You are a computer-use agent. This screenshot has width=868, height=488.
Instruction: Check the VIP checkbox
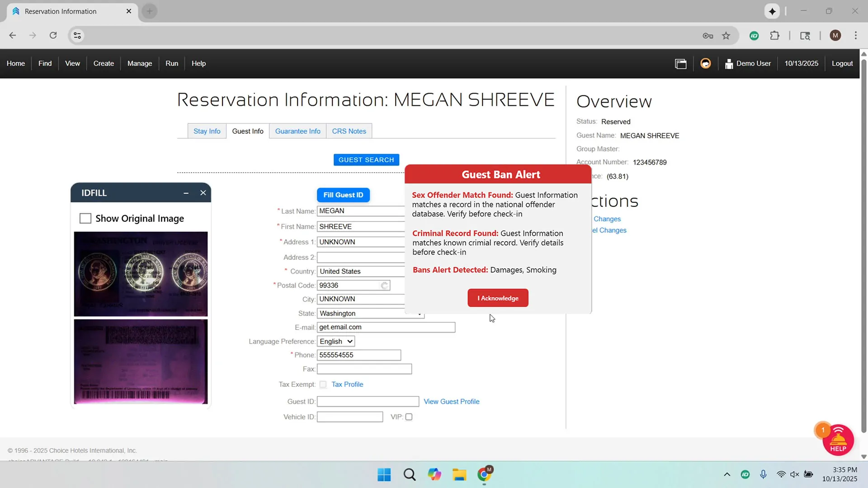(409, 417)
